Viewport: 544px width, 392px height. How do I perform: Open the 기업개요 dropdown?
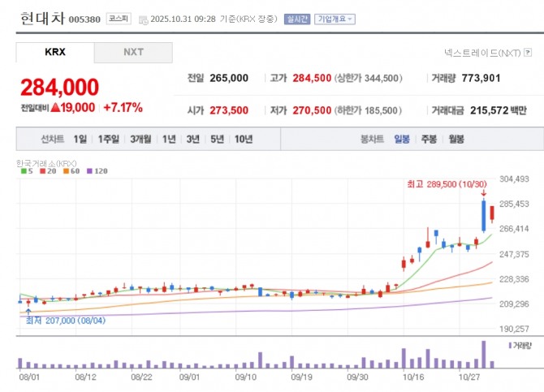(335, 19)
